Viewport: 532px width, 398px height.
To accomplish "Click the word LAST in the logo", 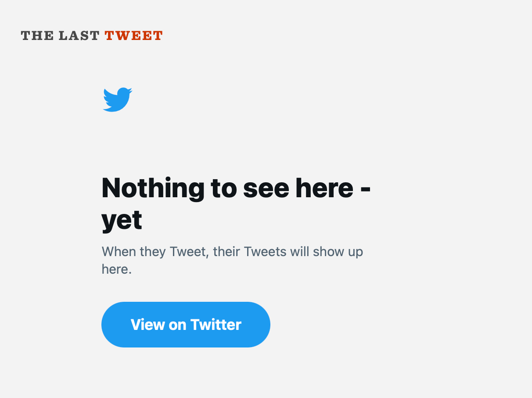I will [x=79, y=36].
